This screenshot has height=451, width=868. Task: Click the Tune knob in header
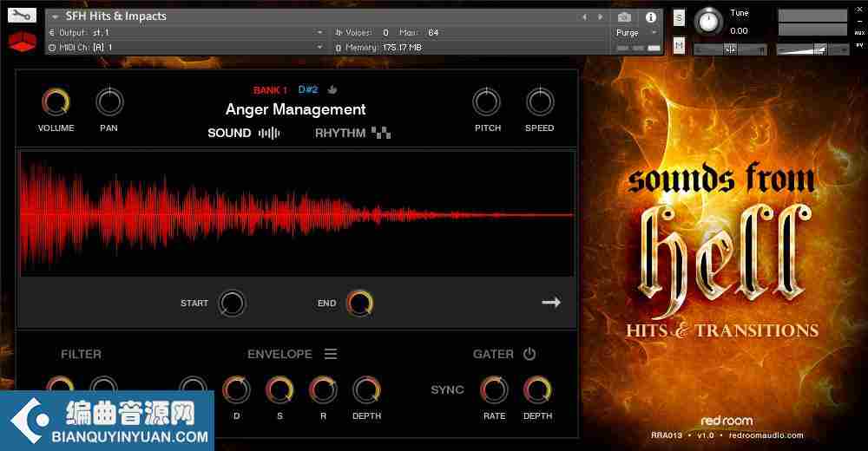[708, 22]
